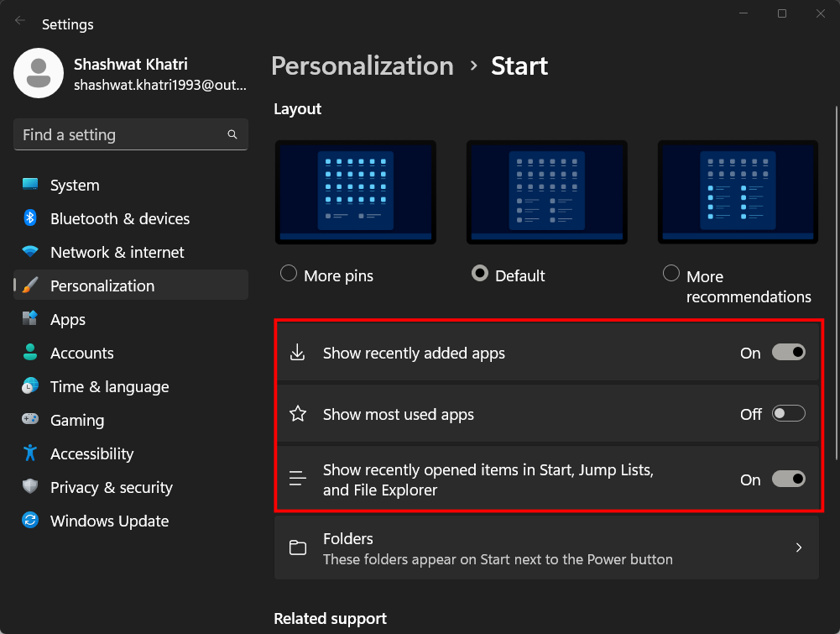840x634 pixels.
Task: Select the More pins layout option
Action: point(288,273)
